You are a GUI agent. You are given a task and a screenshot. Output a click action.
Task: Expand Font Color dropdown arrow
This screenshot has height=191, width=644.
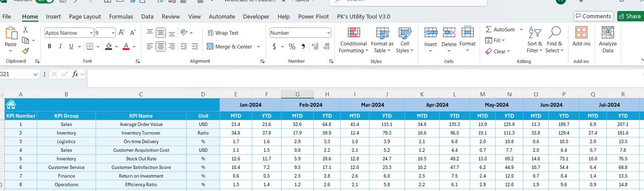[x=135, y=46]
